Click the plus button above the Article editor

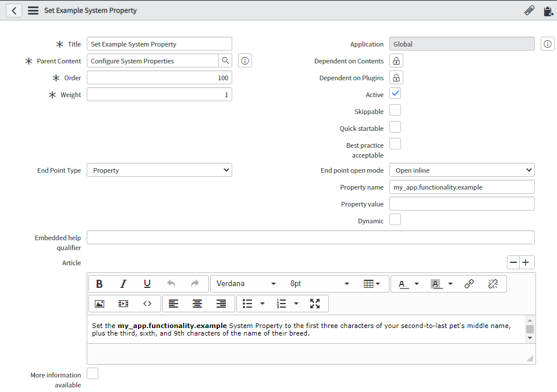(527, 262)
